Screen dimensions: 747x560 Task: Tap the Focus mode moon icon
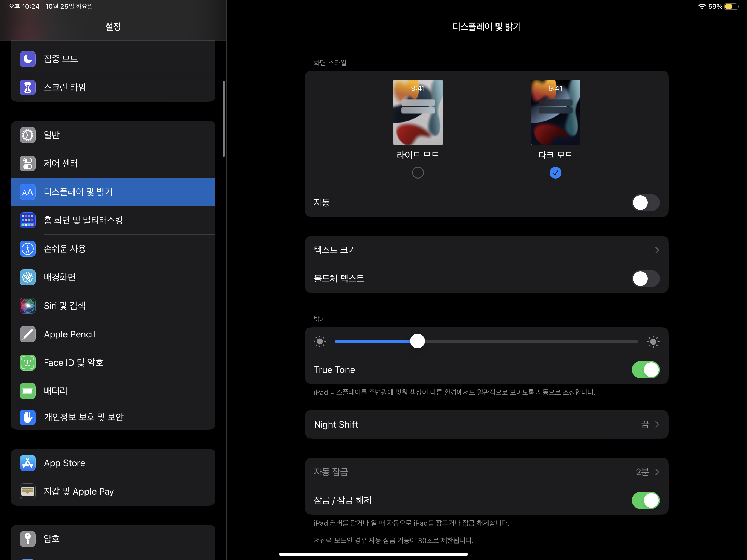pos(27,59)
